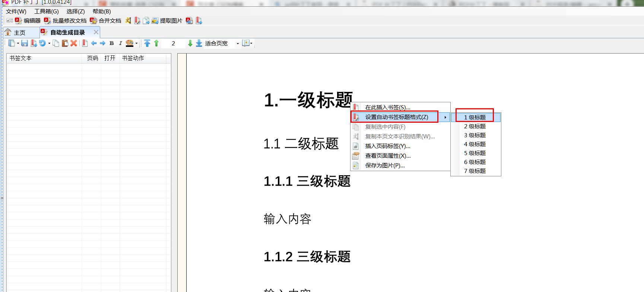Viewport: 644px width, 292px height.
Task: Open the 批量修改文档 batch modify tool
Action: pos(65,21)
